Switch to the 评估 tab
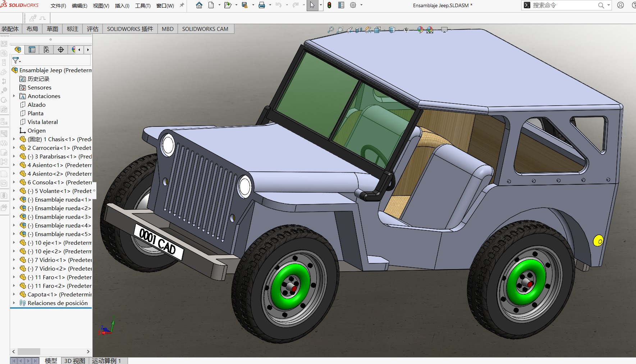The image size is (636, 364). [x=92, y=29]
